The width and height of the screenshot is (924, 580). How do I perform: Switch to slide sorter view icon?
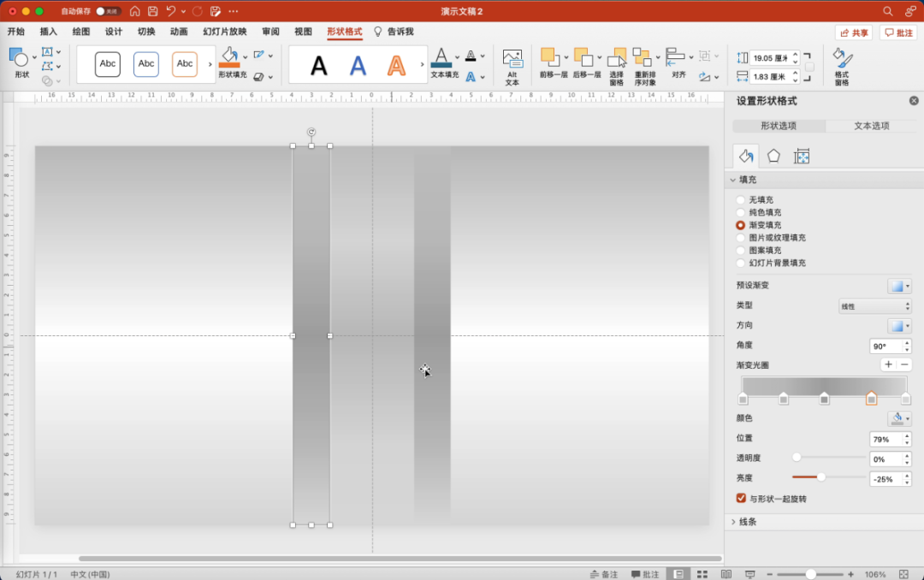click(x=702, y=574)
